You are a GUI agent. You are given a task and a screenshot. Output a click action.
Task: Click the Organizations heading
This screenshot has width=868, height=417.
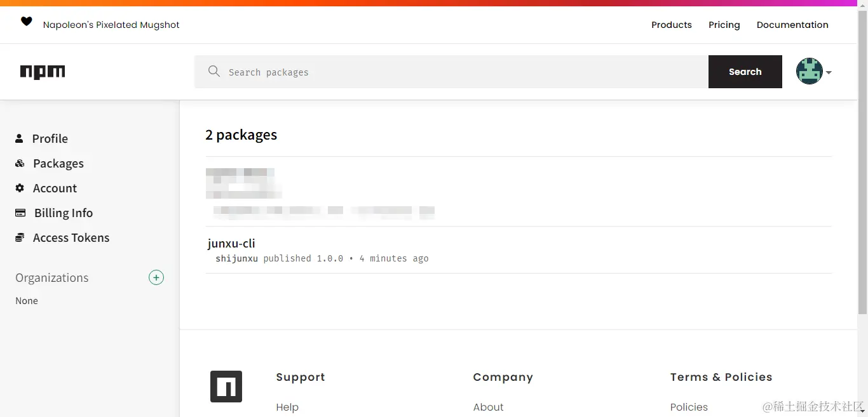click(52, 277)
